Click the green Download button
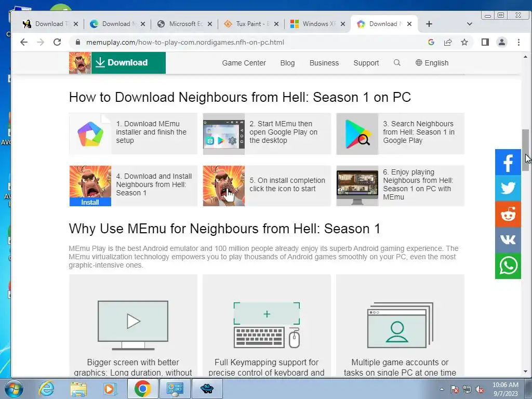Image resolution: width=532 pixels, height=399 pixels. [128, 63]
